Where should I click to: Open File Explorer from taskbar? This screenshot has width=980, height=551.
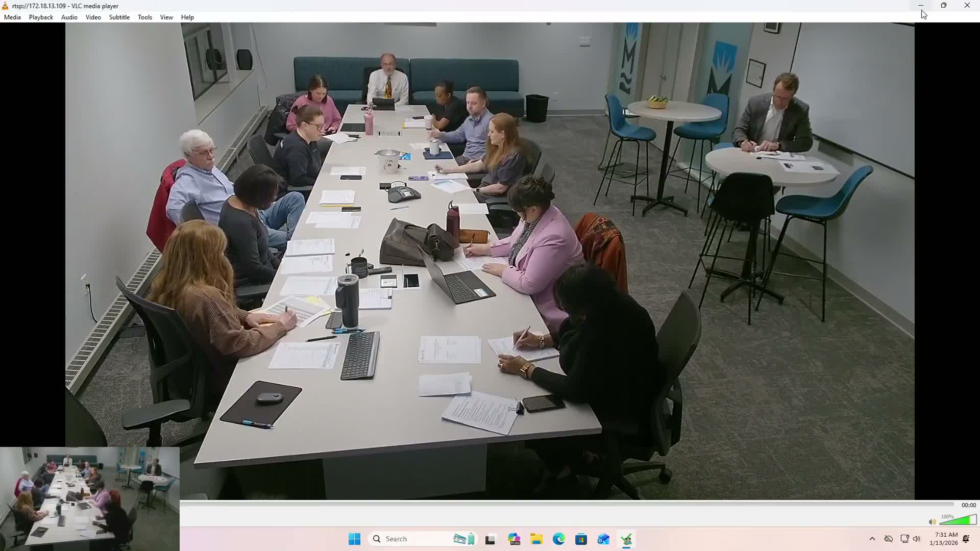click(x=536, y=539)
